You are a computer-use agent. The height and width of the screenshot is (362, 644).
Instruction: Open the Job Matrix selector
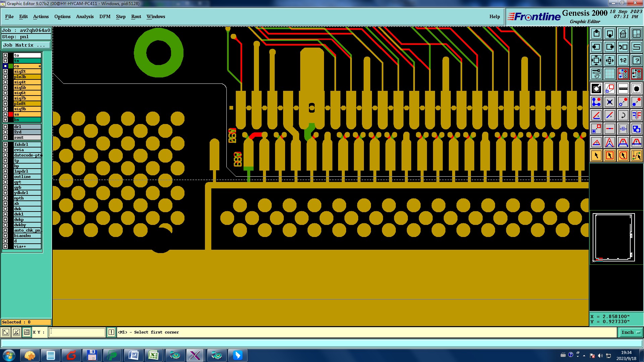pyautogui.click(x=26, y=45)
